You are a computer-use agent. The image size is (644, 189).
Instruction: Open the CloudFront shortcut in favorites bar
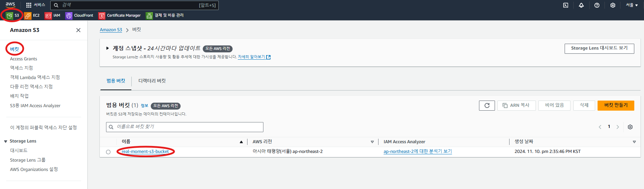79,16
